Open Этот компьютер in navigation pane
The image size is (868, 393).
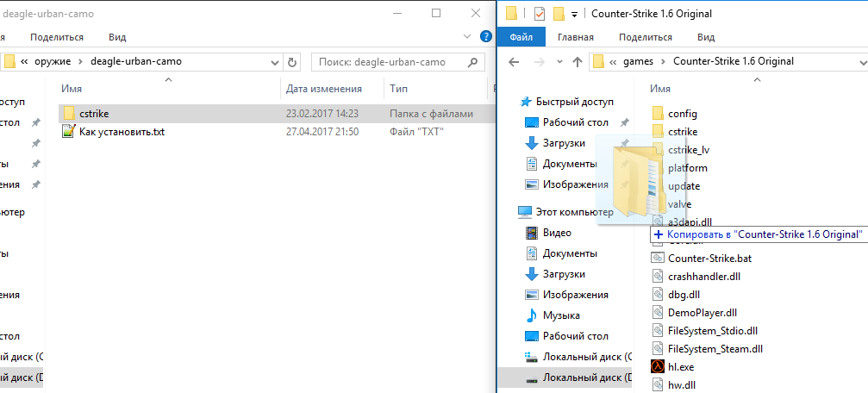565,211
